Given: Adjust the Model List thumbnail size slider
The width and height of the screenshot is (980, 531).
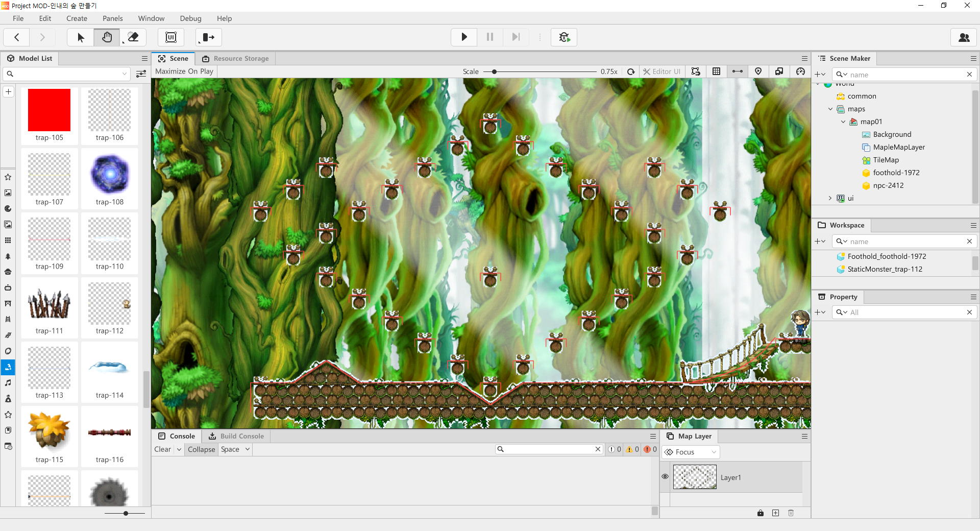Looking at the screenshot, I should pyautogui.click(x=126, y=513).
